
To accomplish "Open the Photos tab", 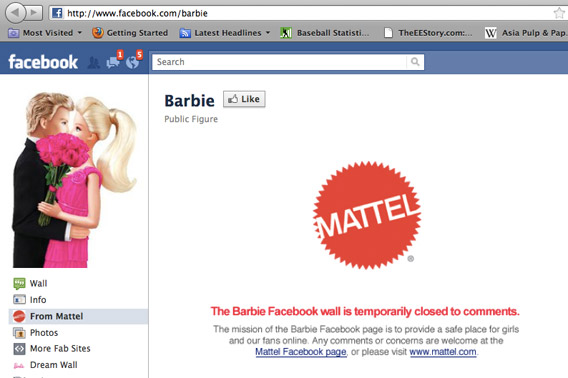I will (44, 332).
